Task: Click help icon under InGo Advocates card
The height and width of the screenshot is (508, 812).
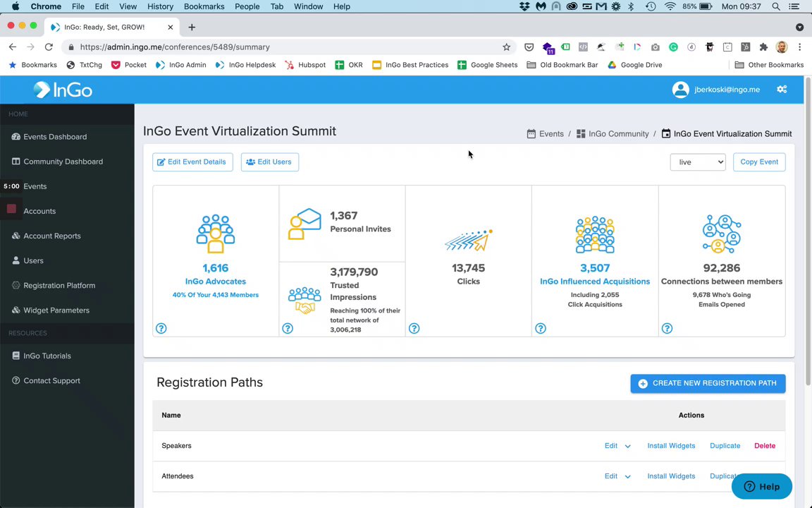Action: point(161,328)
